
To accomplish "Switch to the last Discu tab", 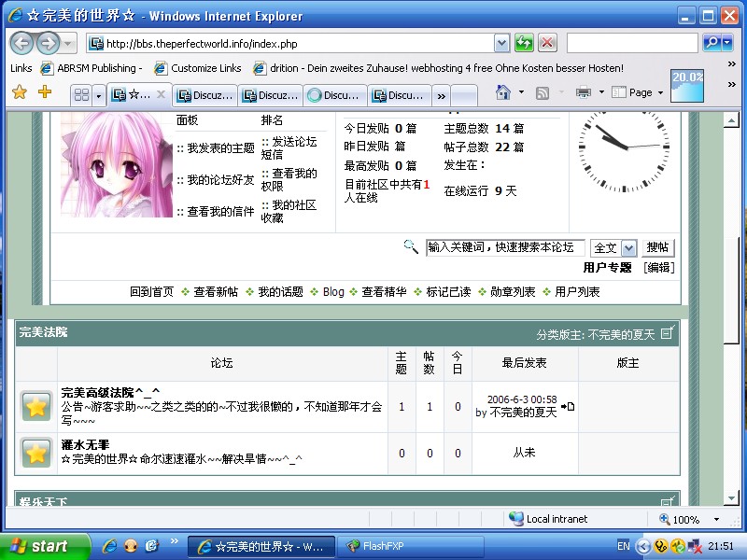I will coord(400,95).
